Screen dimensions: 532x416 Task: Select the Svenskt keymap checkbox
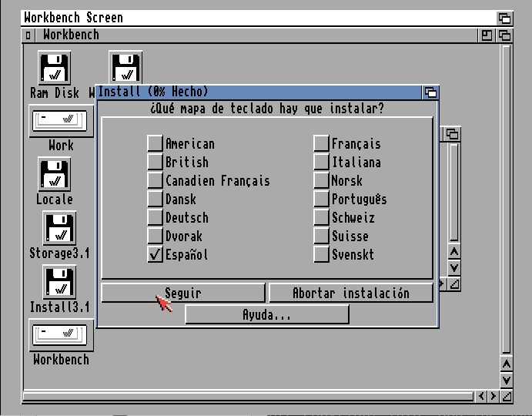tap(321, 254)
